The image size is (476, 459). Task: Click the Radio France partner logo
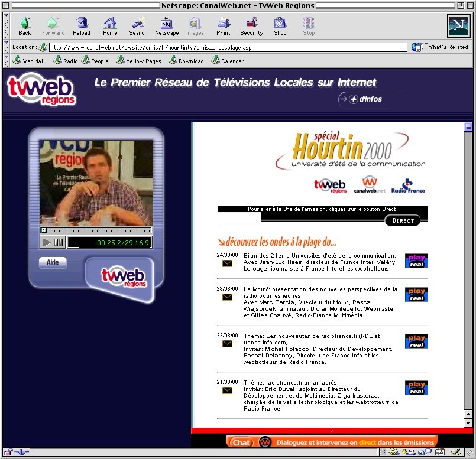tap(408, 185)
